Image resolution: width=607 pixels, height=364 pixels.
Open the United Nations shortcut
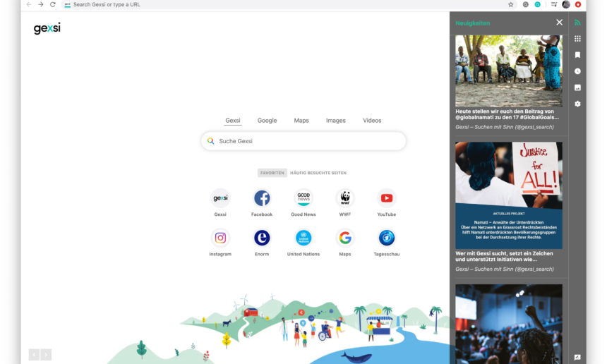click(303, 238)
